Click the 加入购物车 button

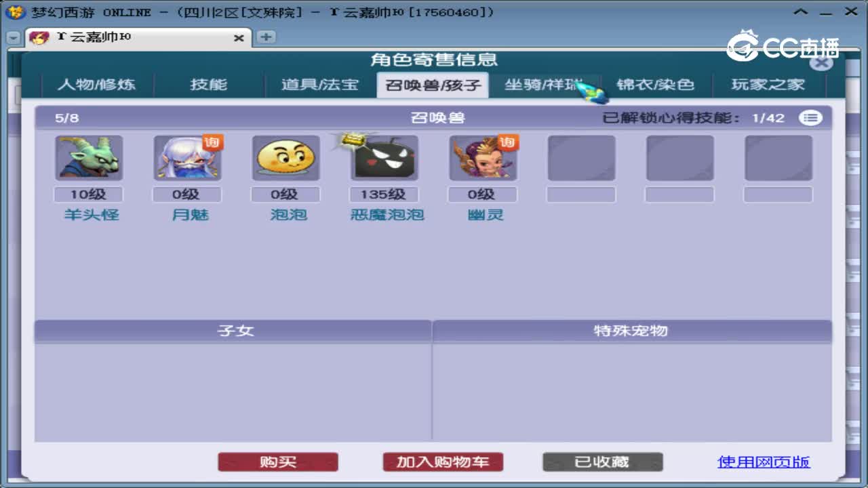443,462
